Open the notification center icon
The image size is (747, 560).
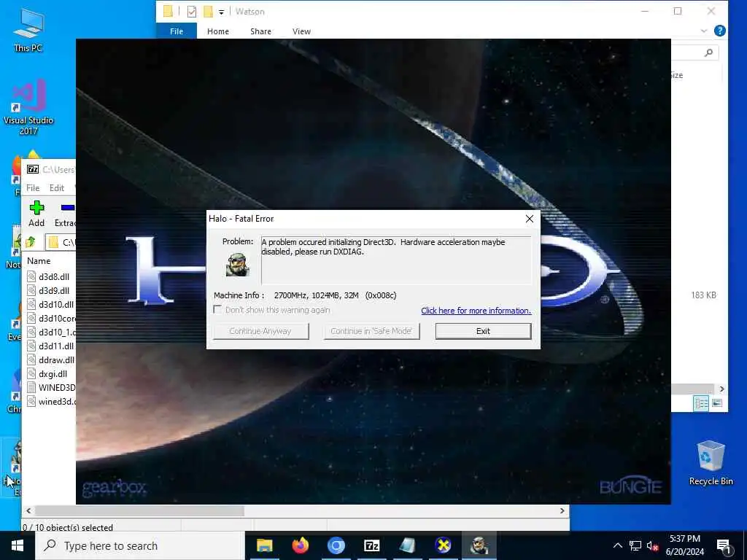(x=724, y=547)
